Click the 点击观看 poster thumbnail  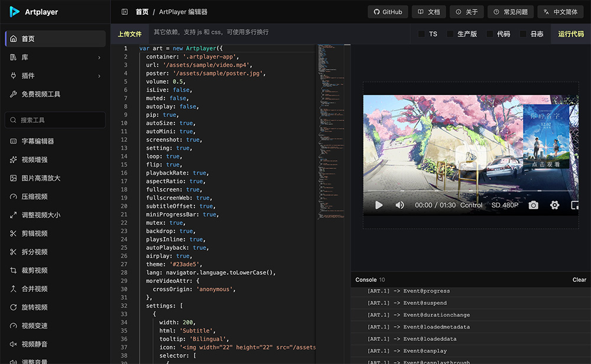(545, 136)
